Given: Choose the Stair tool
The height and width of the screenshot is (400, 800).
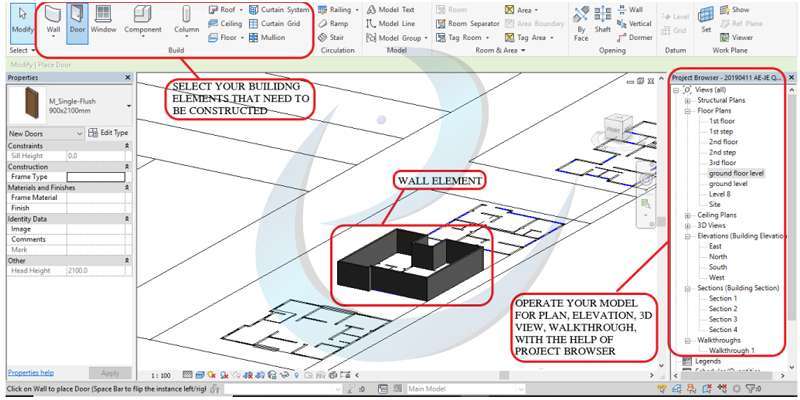Looking at the screenshot, I should coord(331,37).
